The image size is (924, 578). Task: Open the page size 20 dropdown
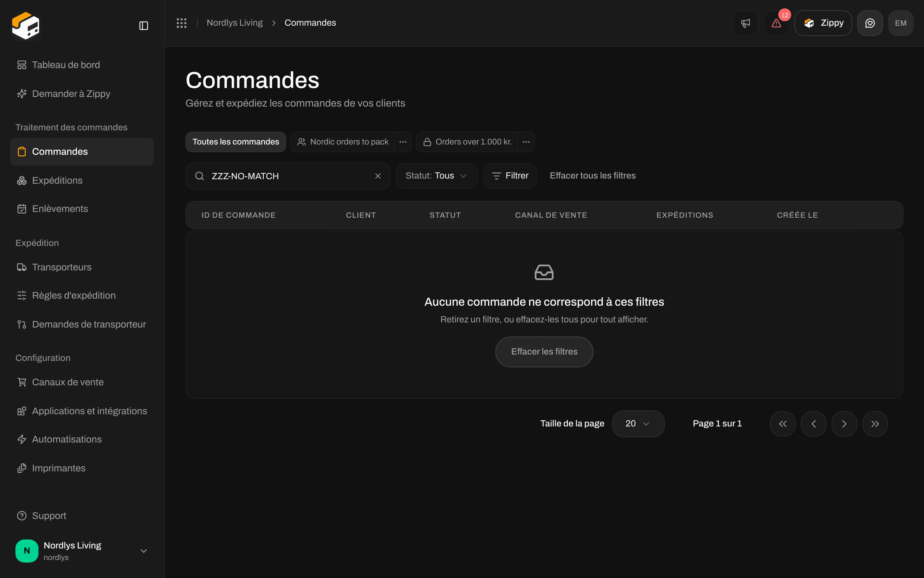pyautogui.click(x=638, y=424)
